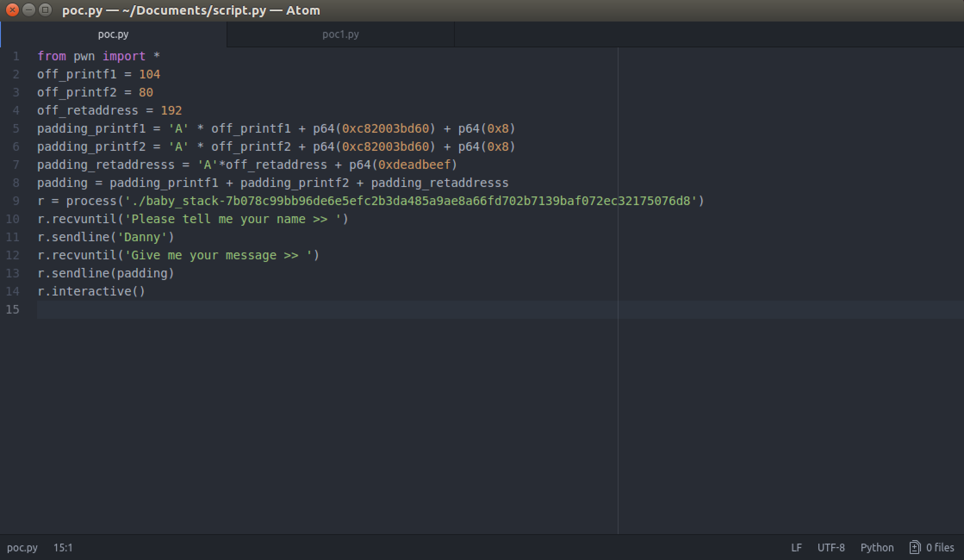Minimize the Atom window
This screenshot has width=964, height=560.
[29, 10]
